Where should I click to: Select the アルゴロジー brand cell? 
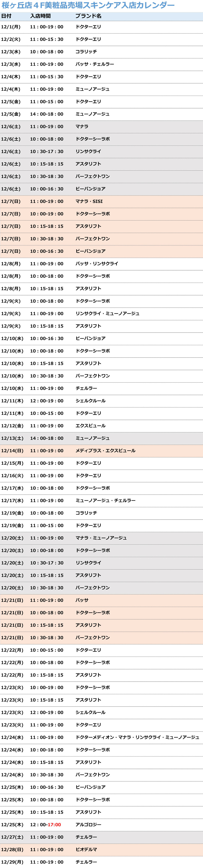(88, 825)
